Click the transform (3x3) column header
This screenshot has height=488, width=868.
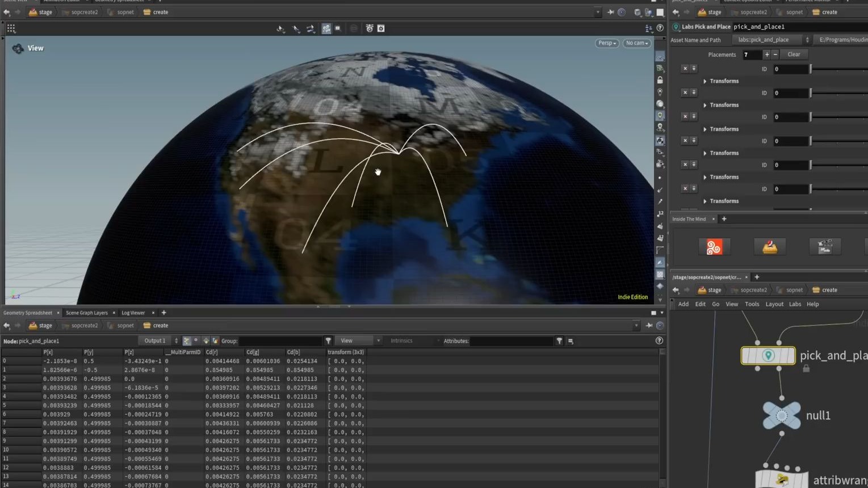[x=346, y=352]
